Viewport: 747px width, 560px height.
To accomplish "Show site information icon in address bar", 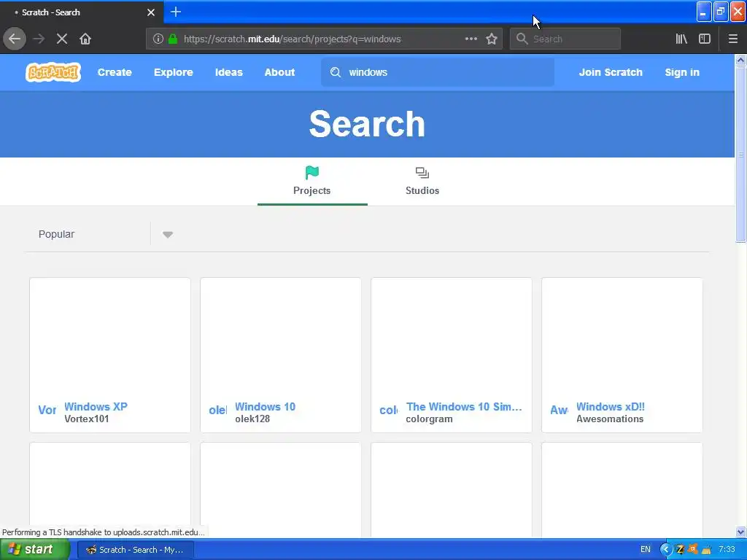I will (x=158, y=39).
